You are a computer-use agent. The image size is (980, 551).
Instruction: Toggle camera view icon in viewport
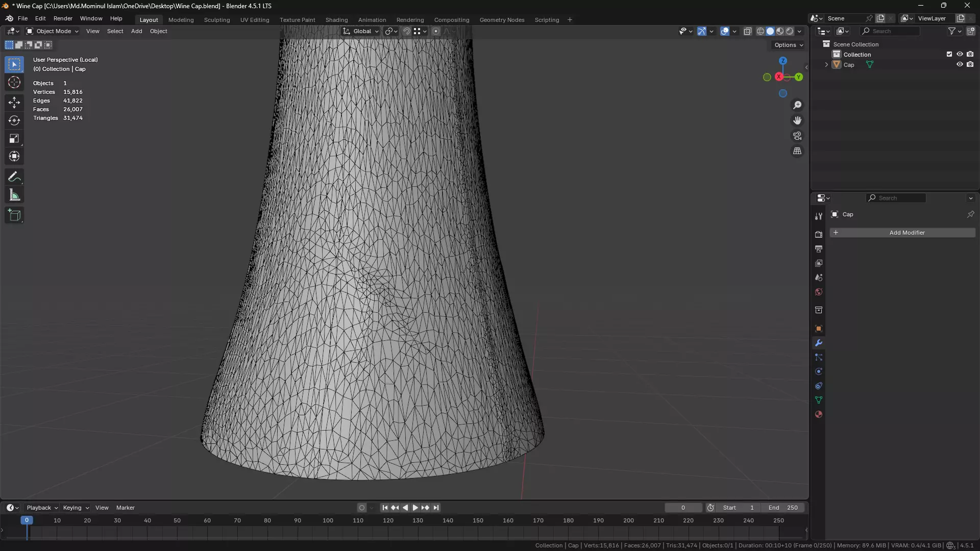pyautogui.click(x=797, y=136)
